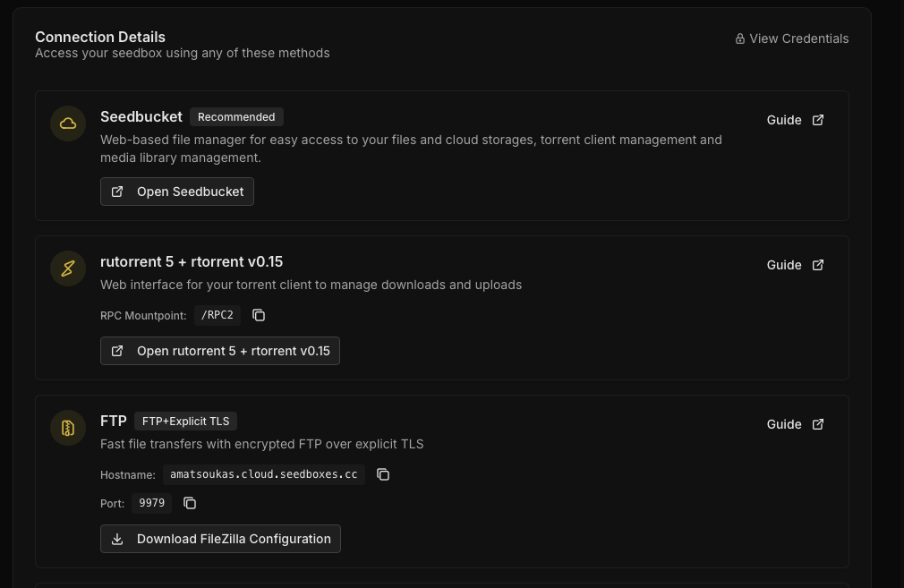This screenshot has width=904, height=588.
Task: Open the rutorrent Guide link
Action: click(x=784, y=265)
